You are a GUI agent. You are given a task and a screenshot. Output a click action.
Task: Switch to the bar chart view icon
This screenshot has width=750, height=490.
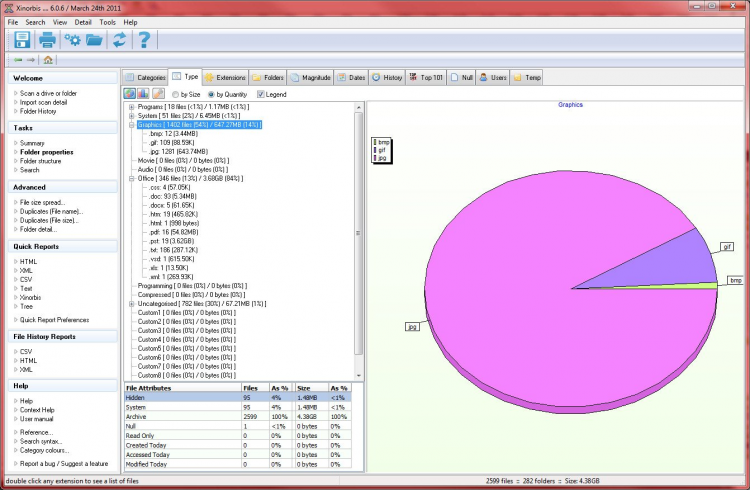pyautogui.click(x=144, y=94)
